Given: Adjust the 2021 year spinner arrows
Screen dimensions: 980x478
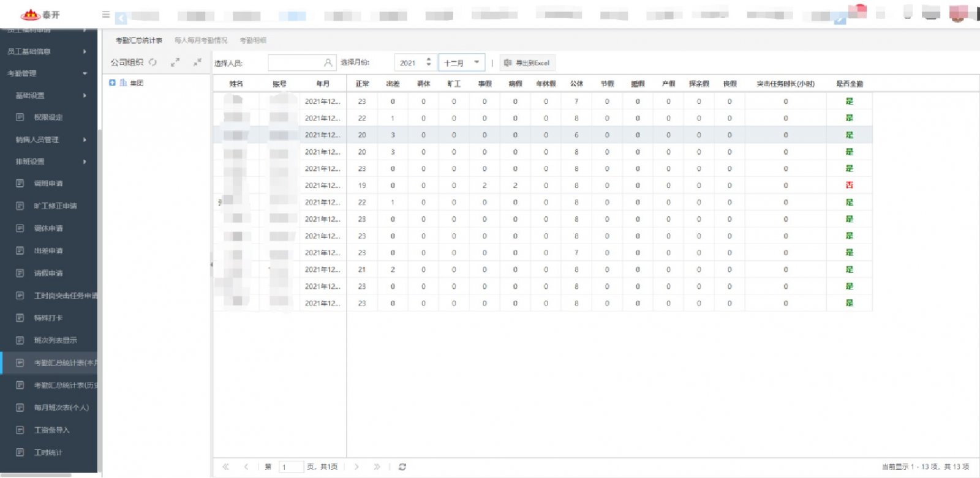Looking at the screenshot, I should 428,62.
